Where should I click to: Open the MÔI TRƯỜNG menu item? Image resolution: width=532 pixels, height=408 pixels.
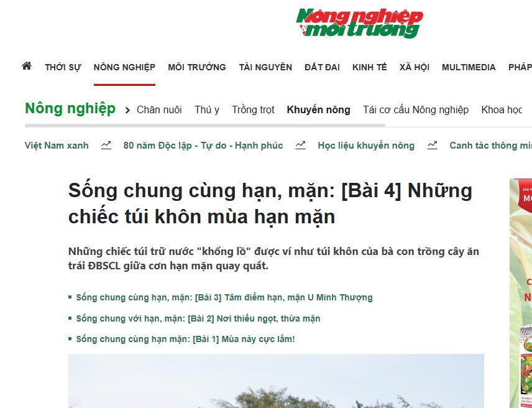(x=197, y=67)
